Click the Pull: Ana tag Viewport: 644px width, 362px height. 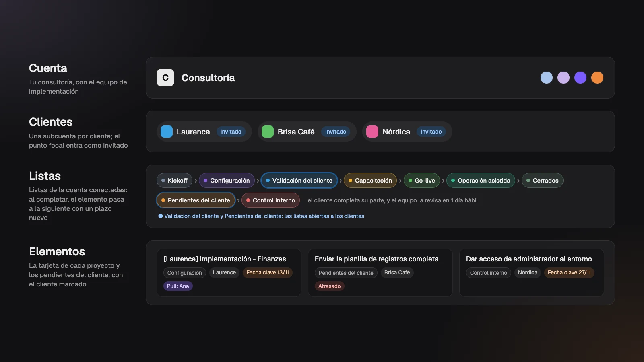click(x=178, y=286)
